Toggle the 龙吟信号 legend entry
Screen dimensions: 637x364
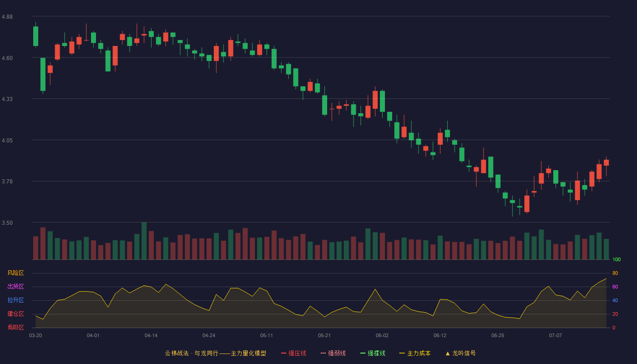click(460, 353)
